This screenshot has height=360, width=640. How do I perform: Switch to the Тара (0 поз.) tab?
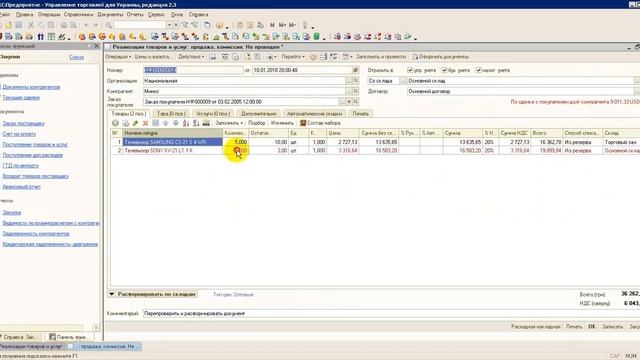pos(171,113)
